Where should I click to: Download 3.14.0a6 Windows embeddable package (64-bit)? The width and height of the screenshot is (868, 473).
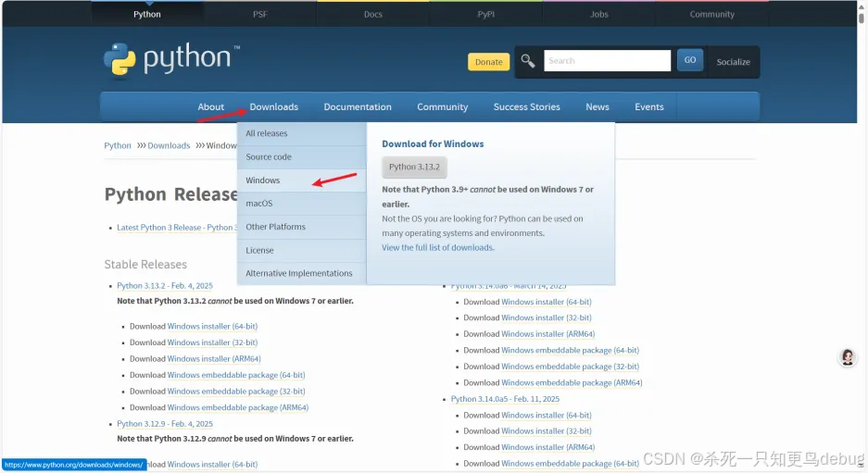coord(571,351)
